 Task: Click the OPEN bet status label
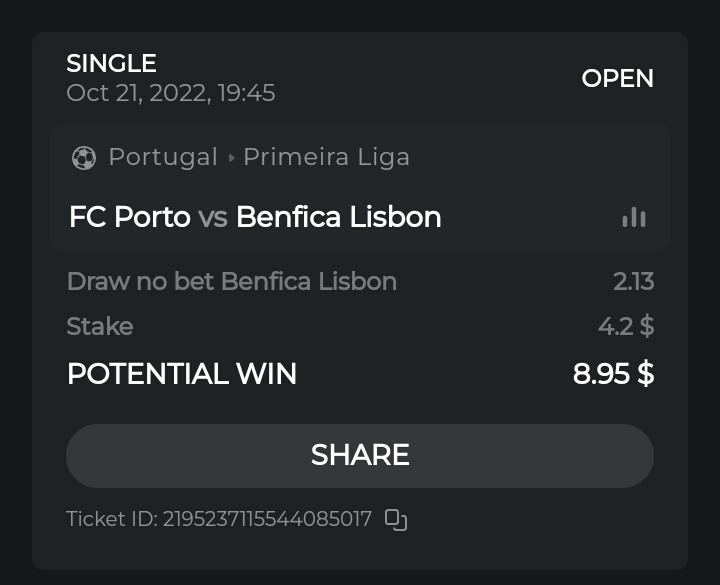617,78
